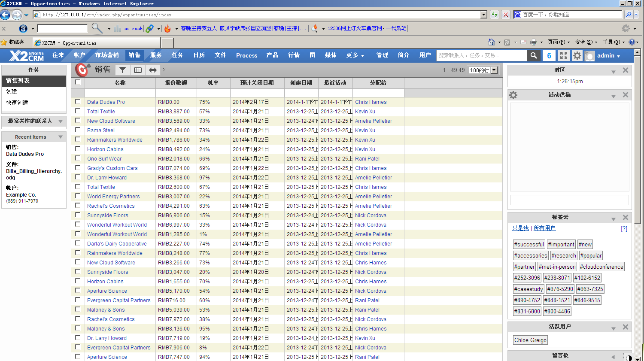The height and width of the screenshot is (361, 644).
Task: Go to the Process module tab
Action: pos(246,55)
